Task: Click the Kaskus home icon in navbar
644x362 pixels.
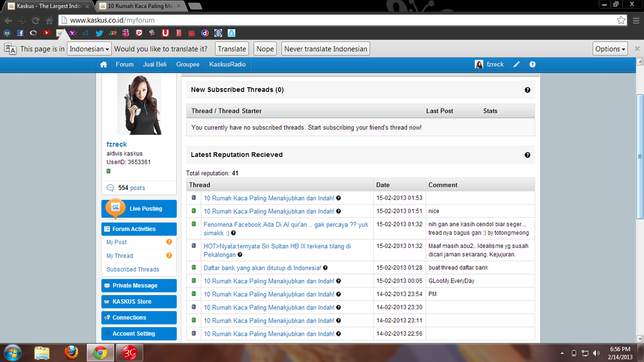Action: coord(104,64)
